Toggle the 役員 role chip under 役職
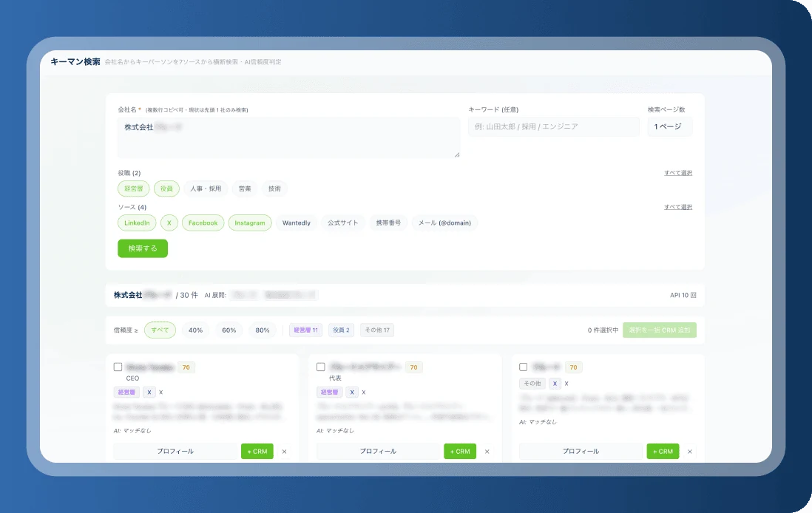 click(x=166, y=188)
